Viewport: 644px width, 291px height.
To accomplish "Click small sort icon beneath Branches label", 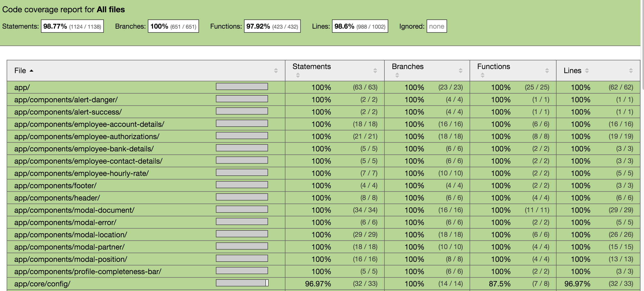I will point(397,75).
